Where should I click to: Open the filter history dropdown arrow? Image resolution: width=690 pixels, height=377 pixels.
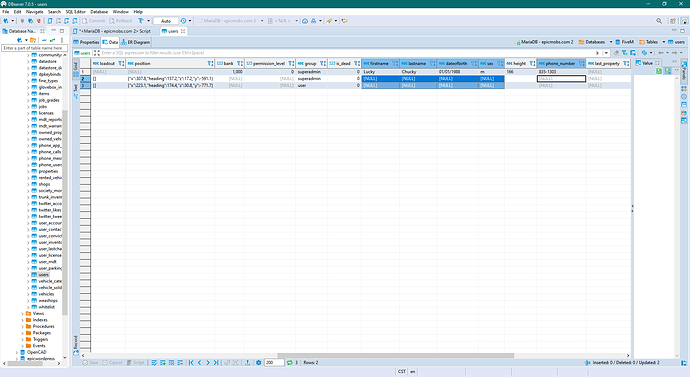pos(607,53)
